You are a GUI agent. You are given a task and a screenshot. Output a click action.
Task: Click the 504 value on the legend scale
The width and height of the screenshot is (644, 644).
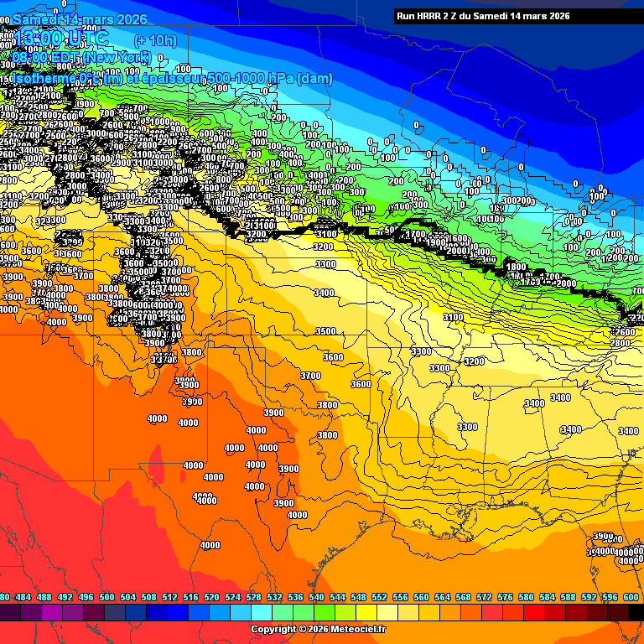point(127,597)
